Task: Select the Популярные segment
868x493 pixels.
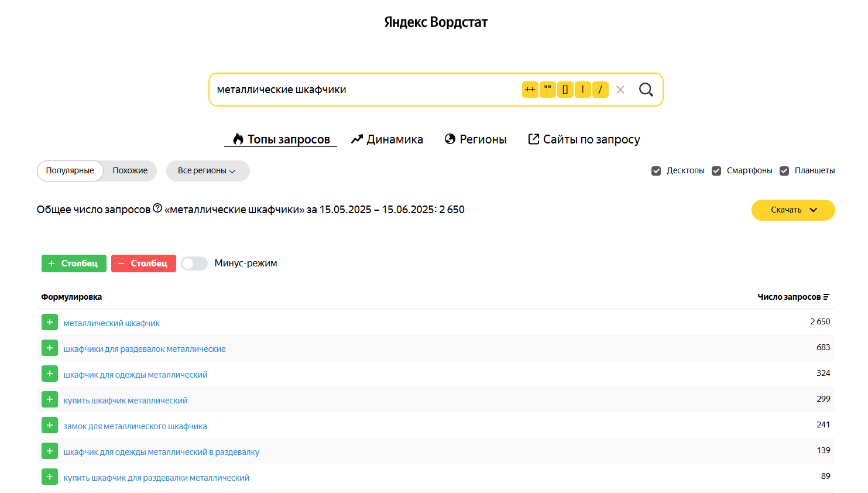Action: 70,171
